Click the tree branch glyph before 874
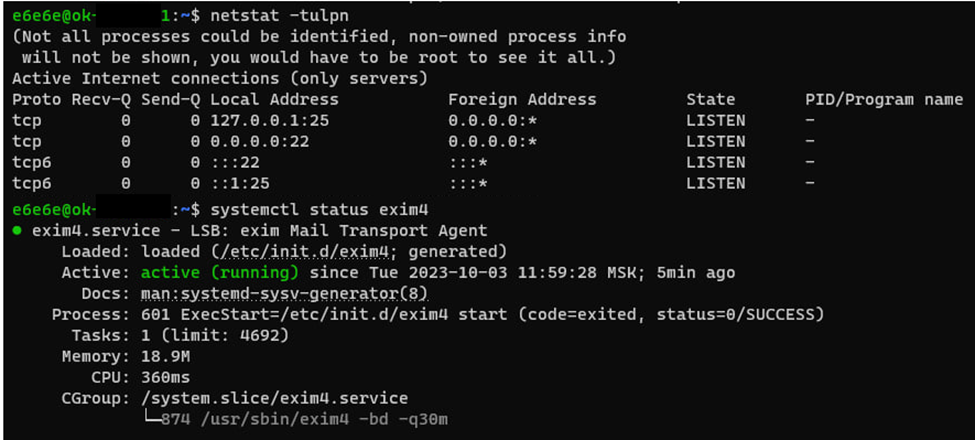Viewport: 975px width, 440px height. tap(152, 419)
